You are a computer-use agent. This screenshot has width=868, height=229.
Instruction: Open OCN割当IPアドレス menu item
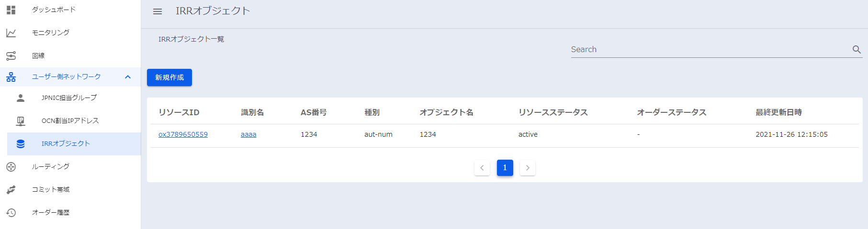pyautogui.click(x=70, y=121)
